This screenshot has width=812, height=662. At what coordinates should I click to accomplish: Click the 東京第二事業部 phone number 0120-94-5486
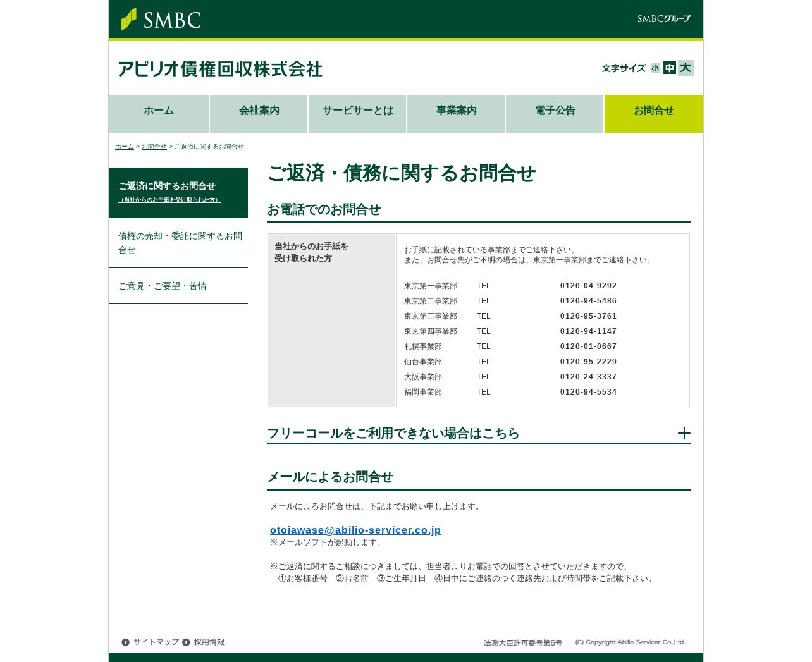click(x=588, y=301)
